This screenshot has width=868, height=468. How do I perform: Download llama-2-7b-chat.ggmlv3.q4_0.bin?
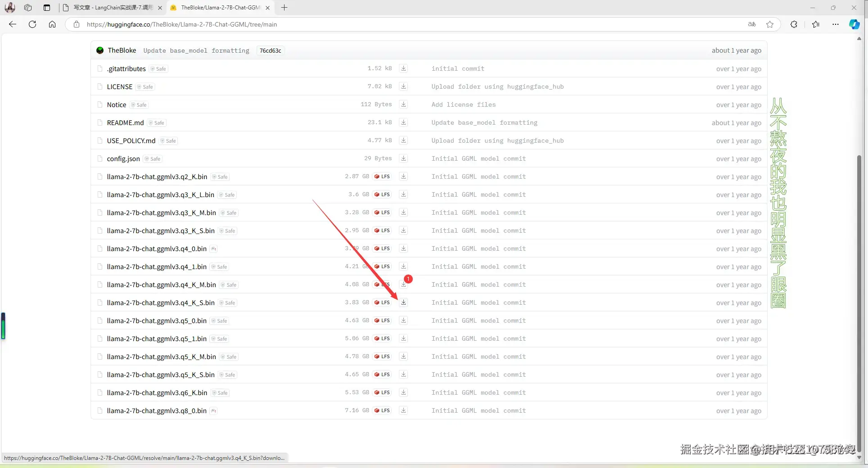403,248
